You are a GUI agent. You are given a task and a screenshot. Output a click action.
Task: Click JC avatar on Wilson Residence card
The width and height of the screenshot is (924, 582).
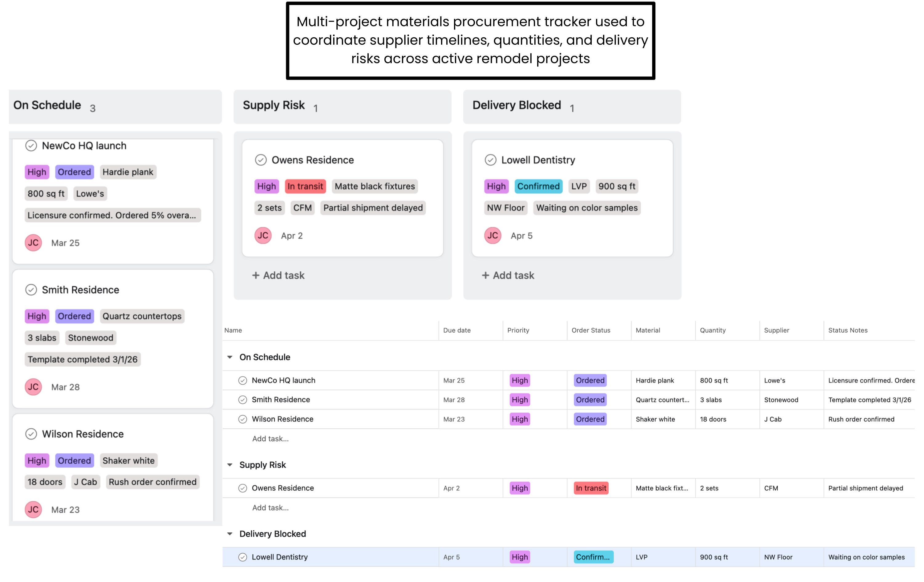[33, 510]
